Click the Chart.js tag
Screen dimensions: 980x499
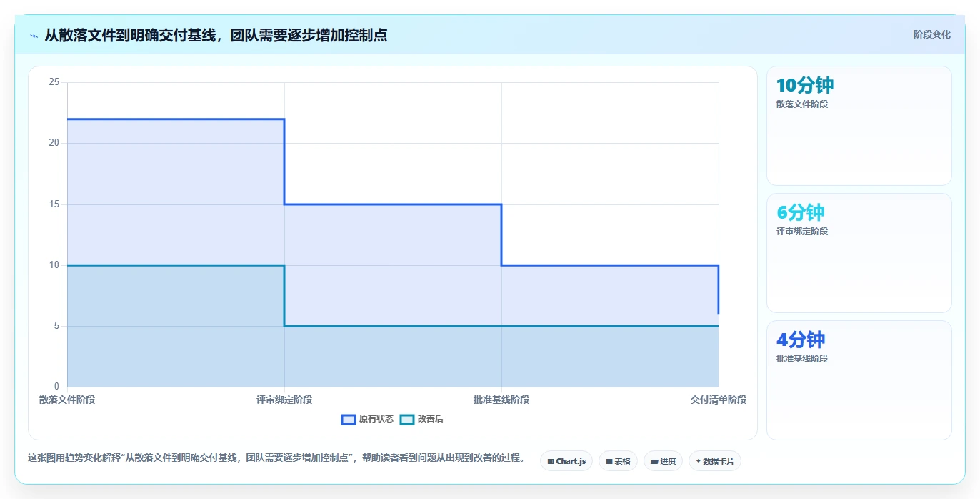pos(566,461)
